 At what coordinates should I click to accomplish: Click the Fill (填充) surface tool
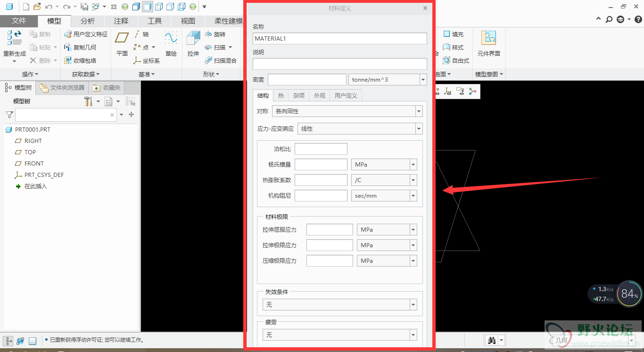click(x=454, y=34)
